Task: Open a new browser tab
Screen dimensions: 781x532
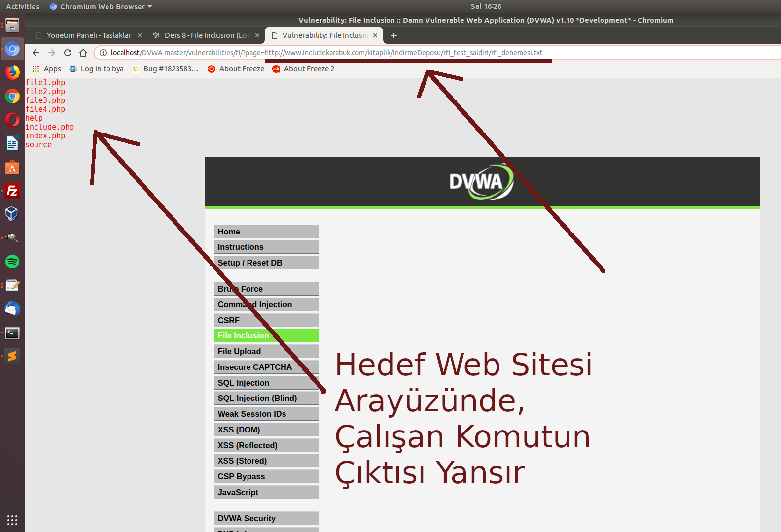Action: click(394, 35)
